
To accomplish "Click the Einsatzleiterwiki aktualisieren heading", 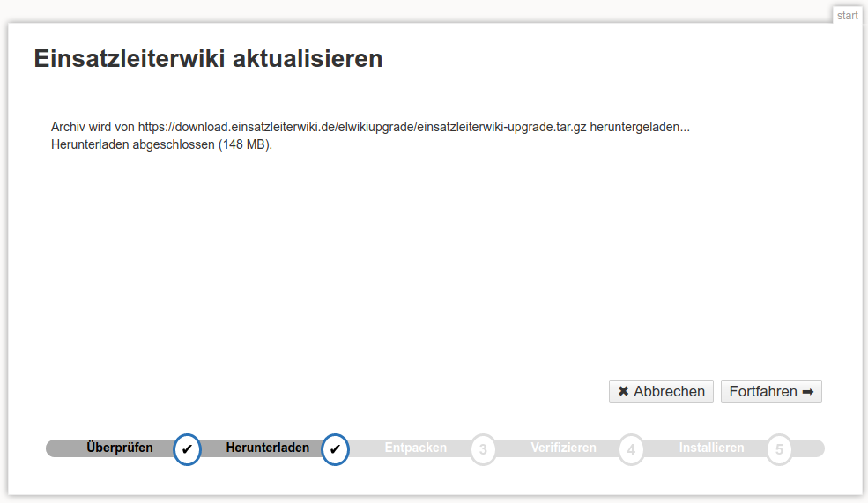I will pyautogui.click(x=208, y=59).
